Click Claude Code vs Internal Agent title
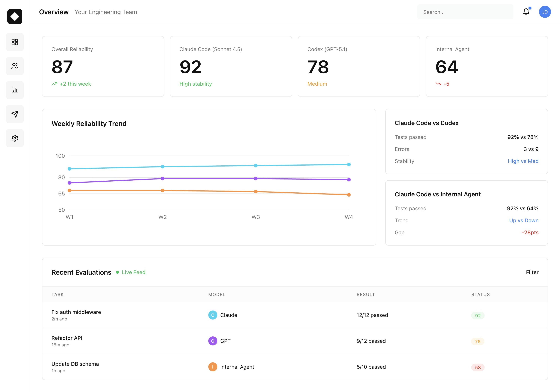The width and height of the screenshot is (560, 392). [x=438, y=194]
